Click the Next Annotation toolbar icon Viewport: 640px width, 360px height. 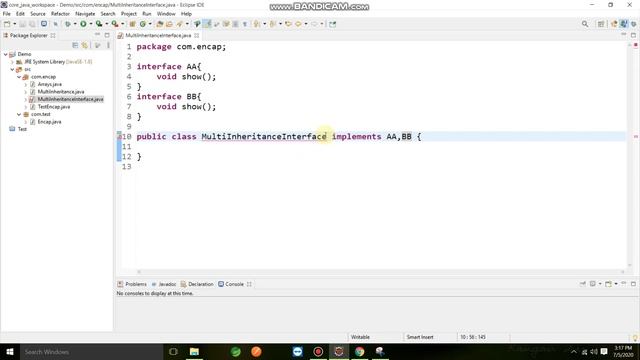(x=257, y=24)
